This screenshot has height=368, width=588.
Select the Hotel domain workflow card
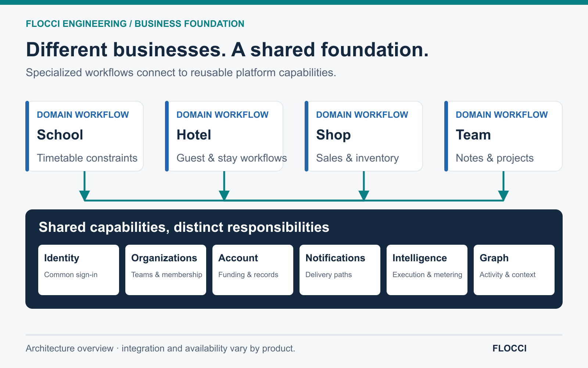coord(224,136)
